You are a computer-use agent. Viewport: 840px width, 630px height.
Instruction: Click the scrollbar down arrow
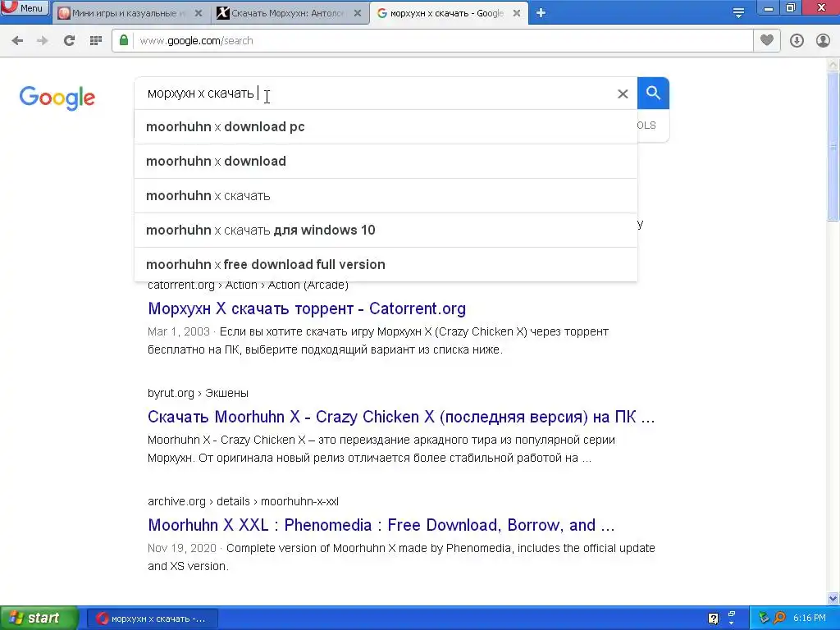(833, 598)
